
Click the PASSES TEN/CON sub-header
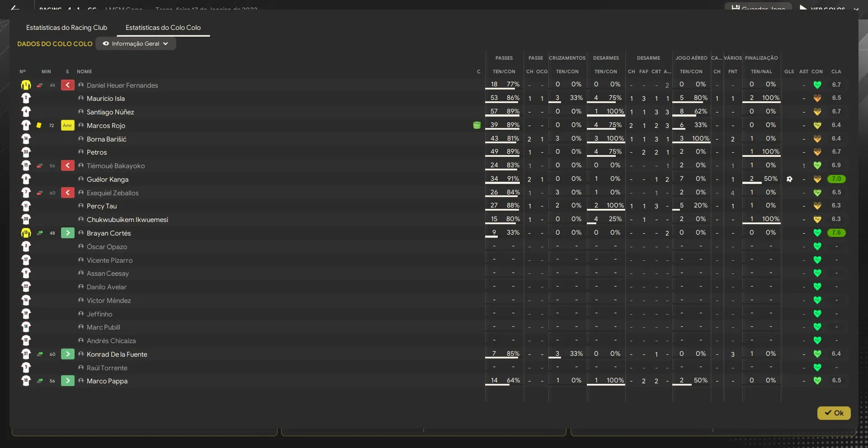[x=504, y=71]
